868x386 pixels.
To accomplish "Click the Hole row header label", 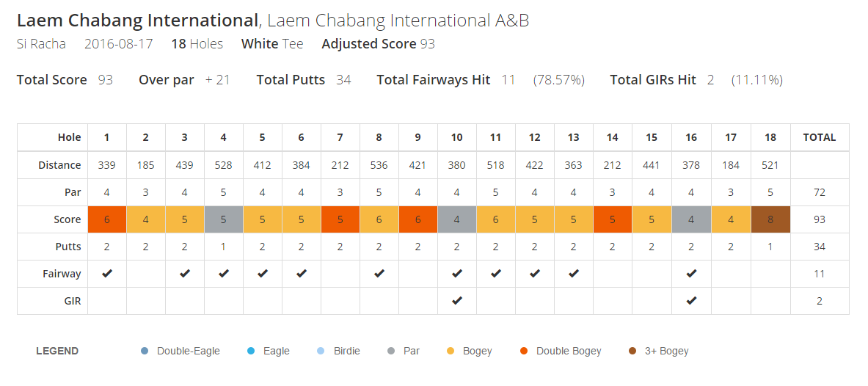I will click(70, 137).
